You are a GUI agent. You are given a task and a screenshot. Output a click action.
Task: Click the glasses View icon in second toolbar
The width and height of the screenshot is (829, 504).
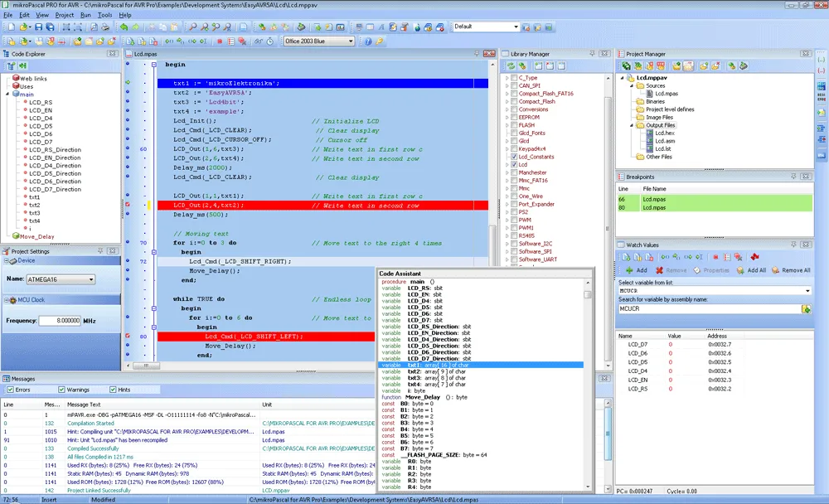coord(258,41)
